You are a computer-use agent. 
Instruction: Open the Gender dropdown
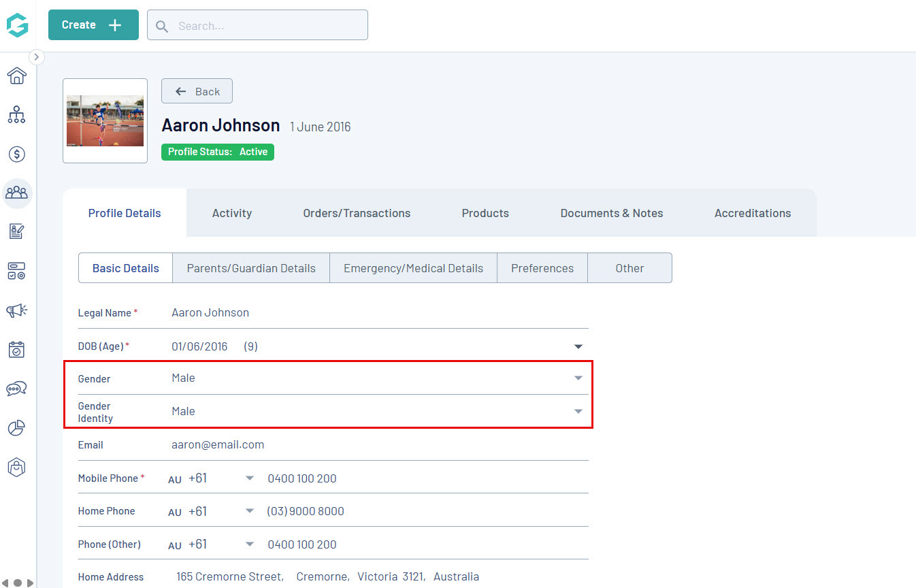click(379, 378)
